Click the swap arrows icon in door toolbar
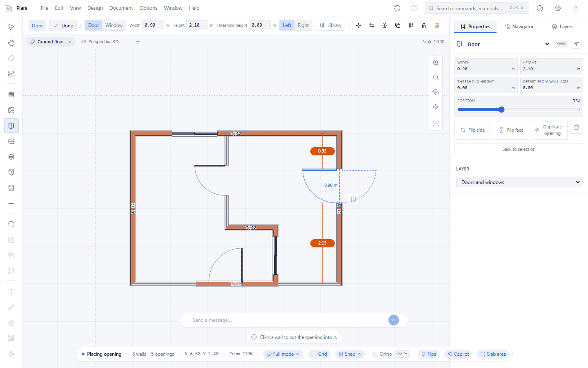 372,25
